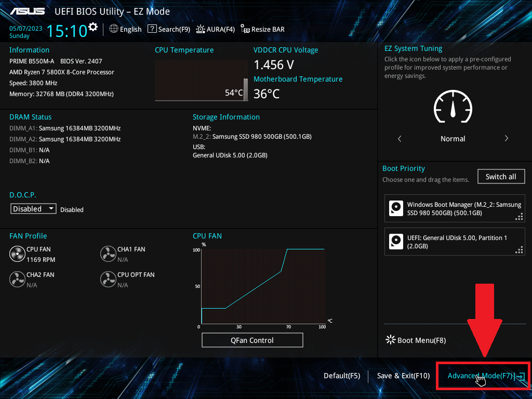This screenshot has height=399, width=532.
Task: Click DIMM_A1 Samsung 16384MB entry
Action: click(65, 128)
